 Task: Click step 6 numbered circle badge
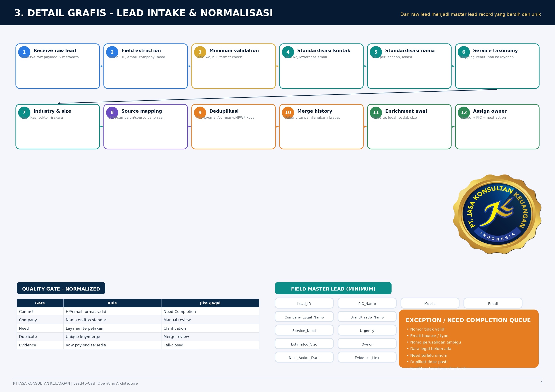pos(464,52)
